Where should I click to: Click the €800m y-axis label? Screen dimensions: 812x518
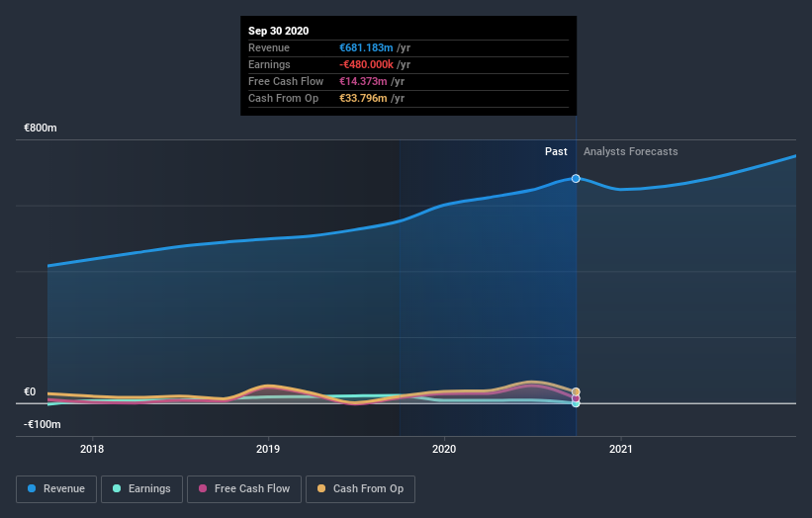coord(41,128)
